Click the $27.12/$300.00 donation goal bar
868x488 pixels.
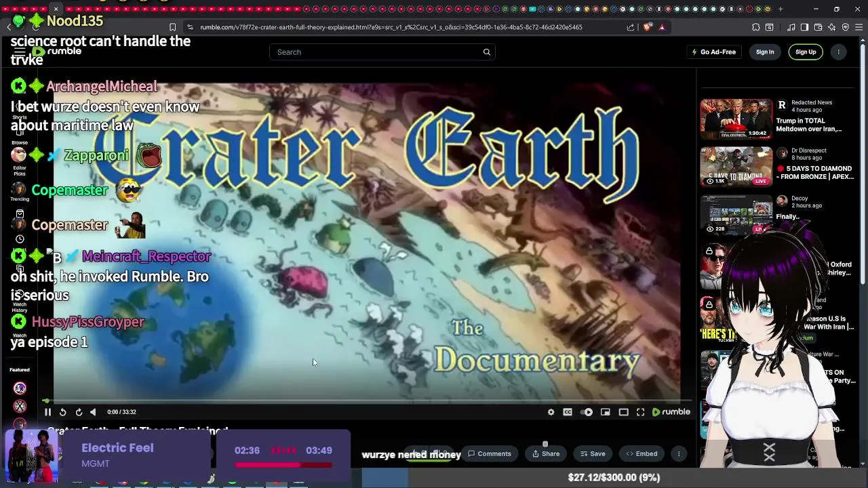click(614, 478)
